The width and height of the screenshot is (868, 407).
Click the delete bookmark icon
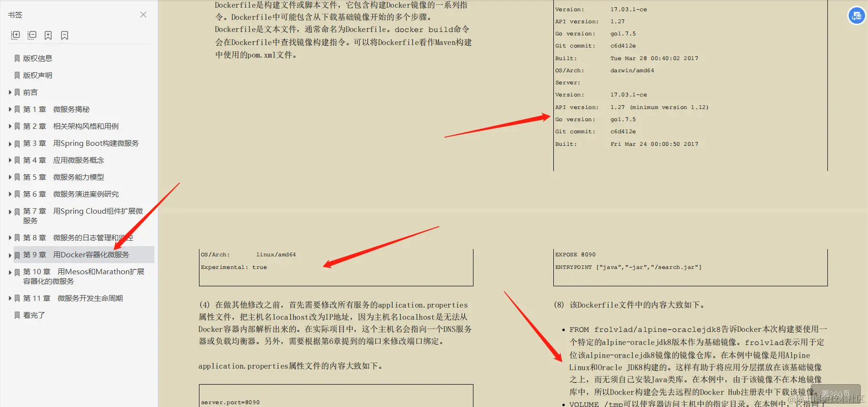(64, 35)
